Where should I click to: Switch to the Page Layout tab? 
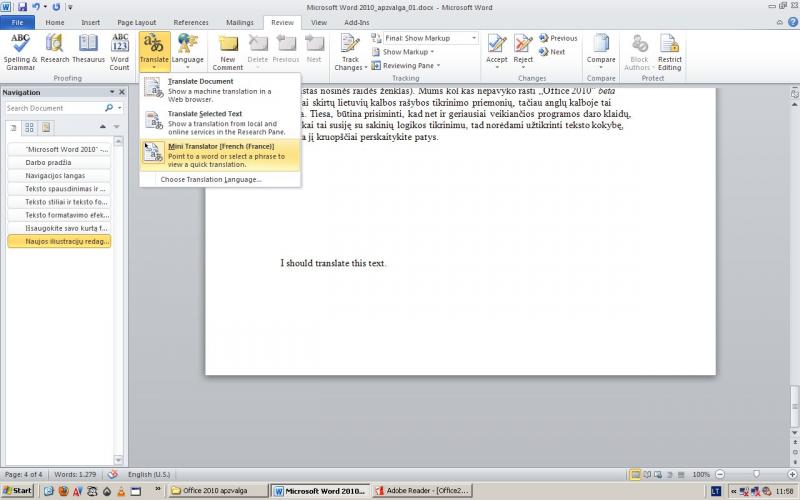[x=137, y=22]
